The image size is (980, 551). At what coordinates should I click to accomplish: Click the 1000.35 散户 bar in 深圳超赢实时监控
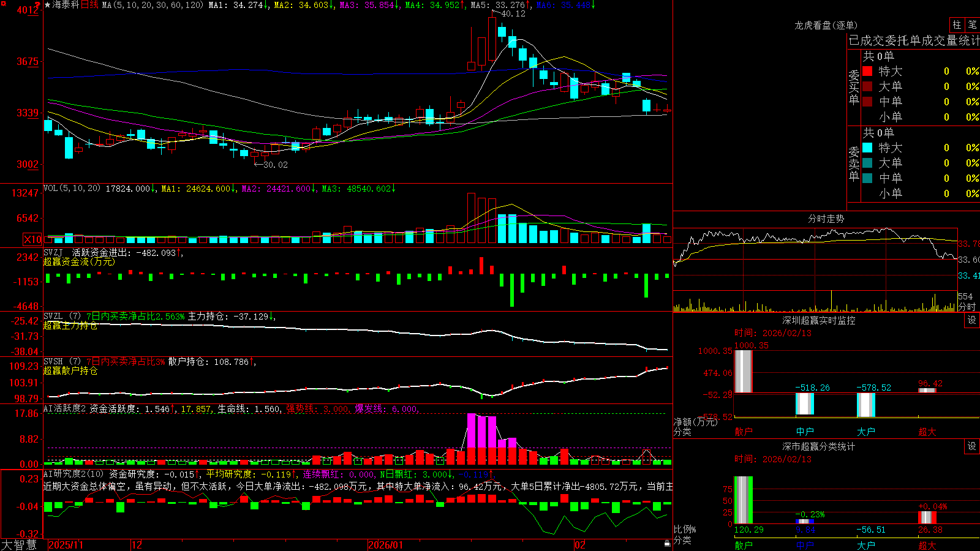[744, 371]
